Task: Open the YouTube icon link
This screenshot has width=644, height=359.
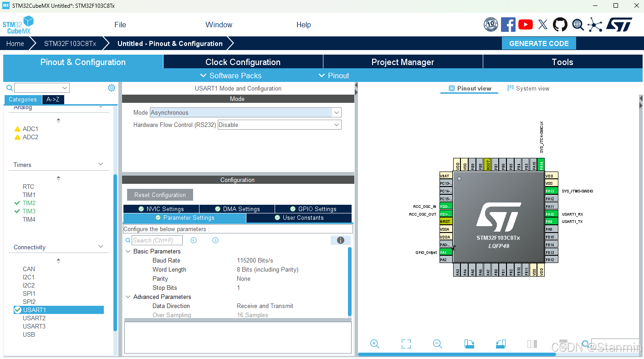Action: pos(525,25)
